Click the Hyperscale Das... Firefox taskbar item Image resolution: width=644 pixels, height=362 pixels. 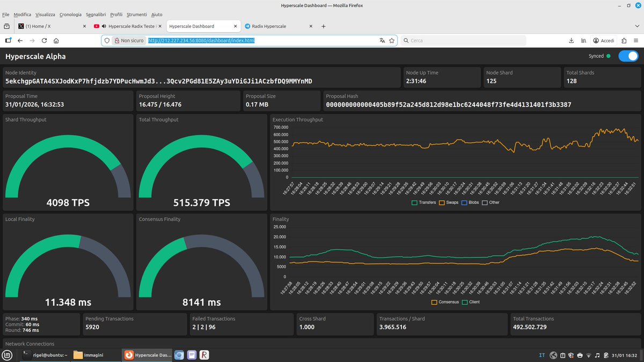(147, 355)
